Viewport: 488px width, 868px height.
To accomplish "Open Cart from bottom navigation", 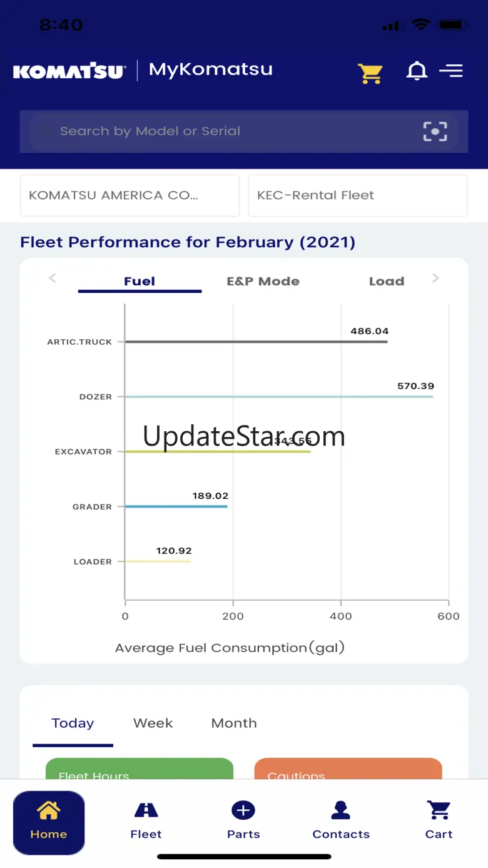I will pos(439,822).
